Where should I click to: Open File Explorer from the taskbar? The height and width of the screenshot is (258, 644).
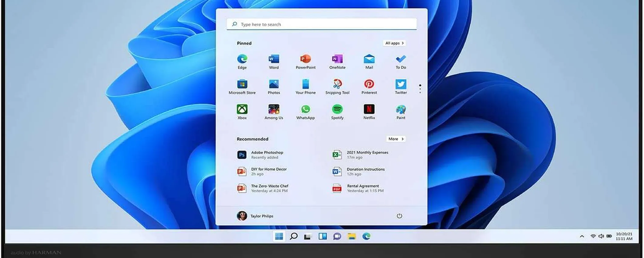point(352,236)
